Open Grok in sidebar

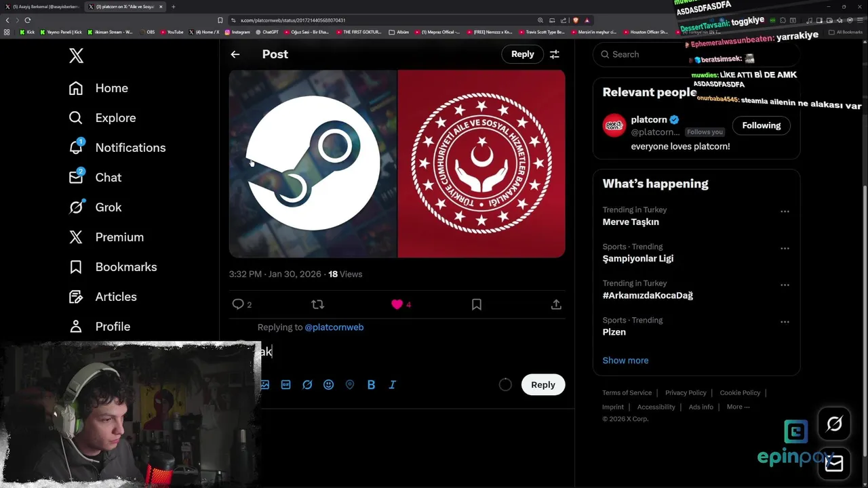95,207
